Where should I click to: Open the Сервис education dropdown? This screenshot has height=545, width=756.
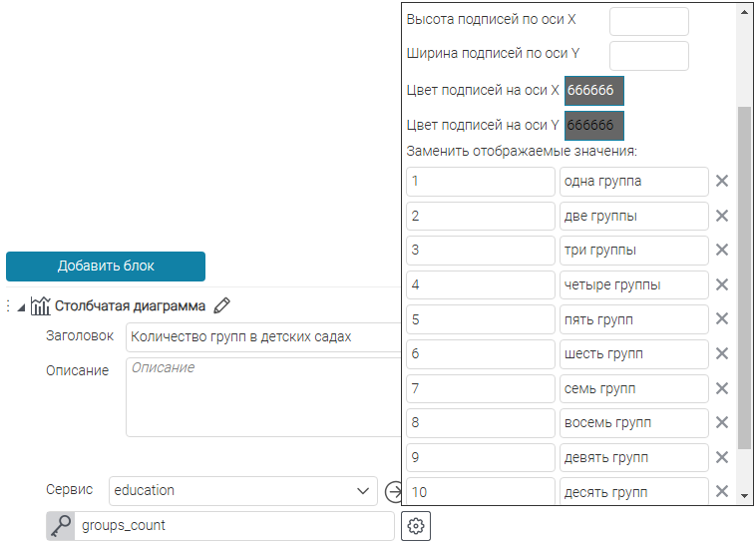pyautogui.click(x=242, y=491)
